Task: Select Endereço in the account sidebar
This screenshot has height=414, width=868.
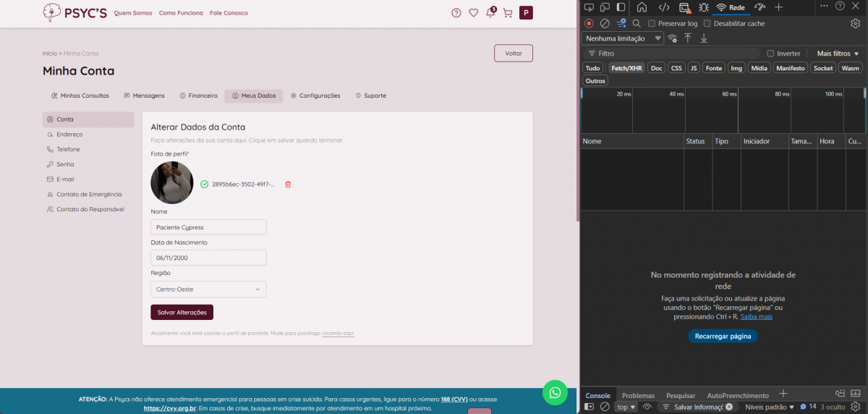Action: pyautogui.click(x=69, y=135)
